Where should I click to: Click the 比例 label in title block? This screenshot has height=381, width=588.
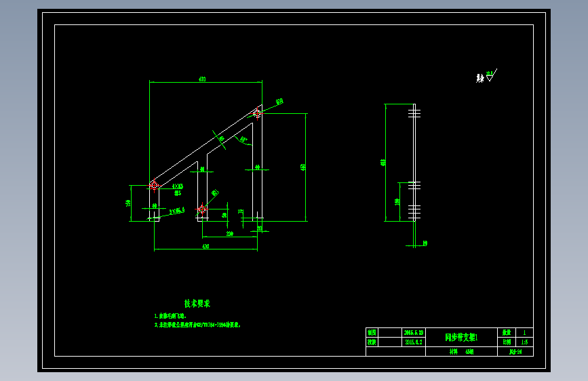pos(507,342)
